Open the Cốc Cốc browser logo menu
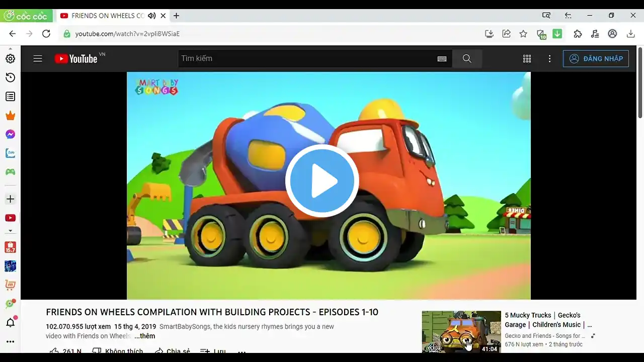The image size is (644, 362). tap(26, 16)
